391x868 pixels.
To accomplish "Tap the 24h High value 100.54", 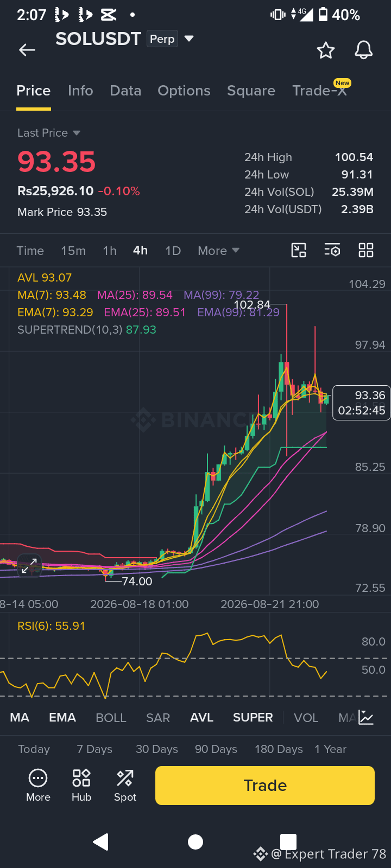I will pos(354,157).
